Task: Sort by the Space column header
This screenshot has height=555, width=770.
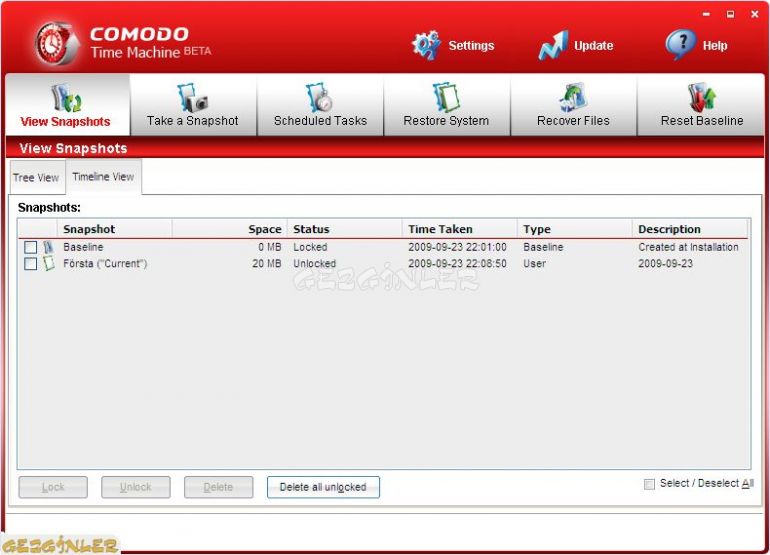Action: pyautogui.click(x=229, y=229)
